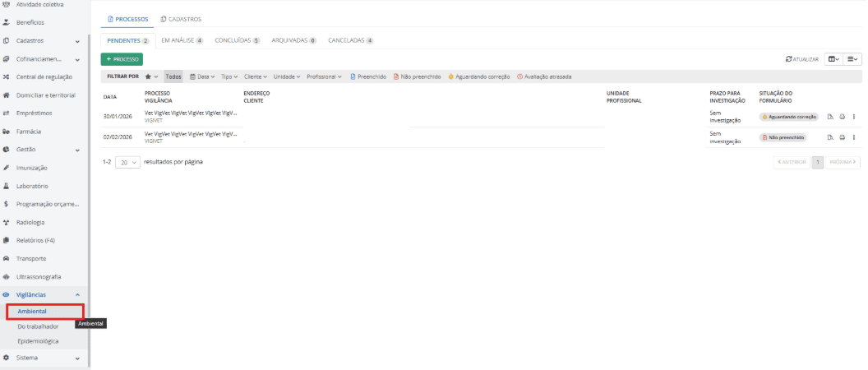Image resolution: width=868 pixels, height=370 pixels.
Task: Open the Concluídas tab
Action: point(237,40)
